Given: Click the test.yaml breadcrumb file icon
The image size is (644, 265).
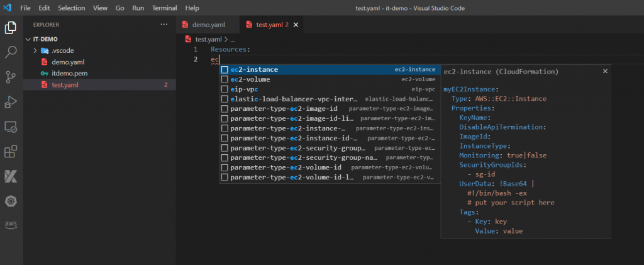Looking at the screenshot, I should coord(189,40).
